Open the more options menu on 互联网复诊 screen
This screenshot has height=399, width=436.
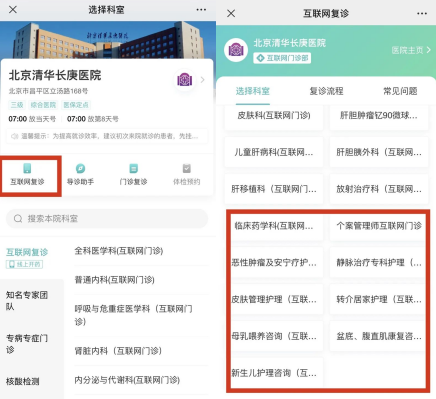pos(422,13)
